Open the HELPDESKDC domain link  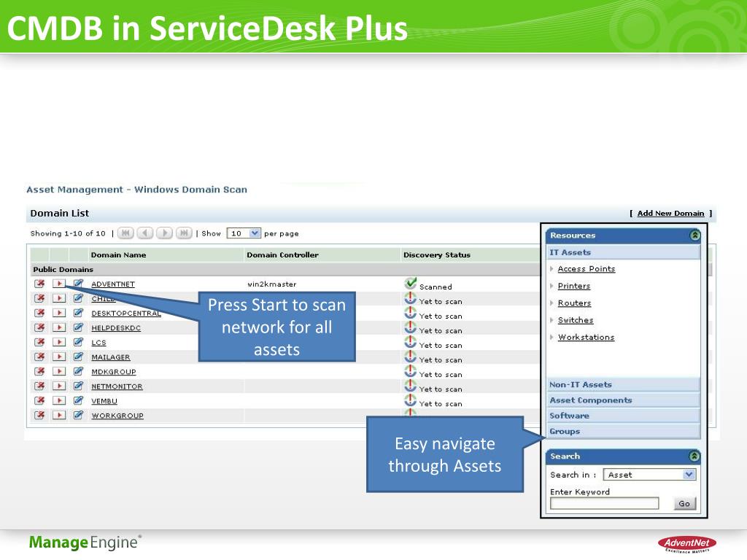click(x=116, y=328)
